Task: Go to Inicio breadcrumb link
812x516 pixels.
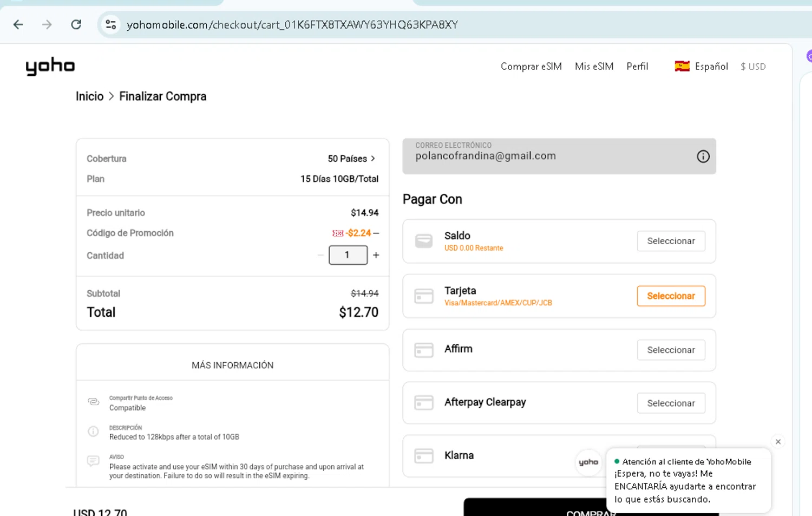Action: tap(89, 96)
